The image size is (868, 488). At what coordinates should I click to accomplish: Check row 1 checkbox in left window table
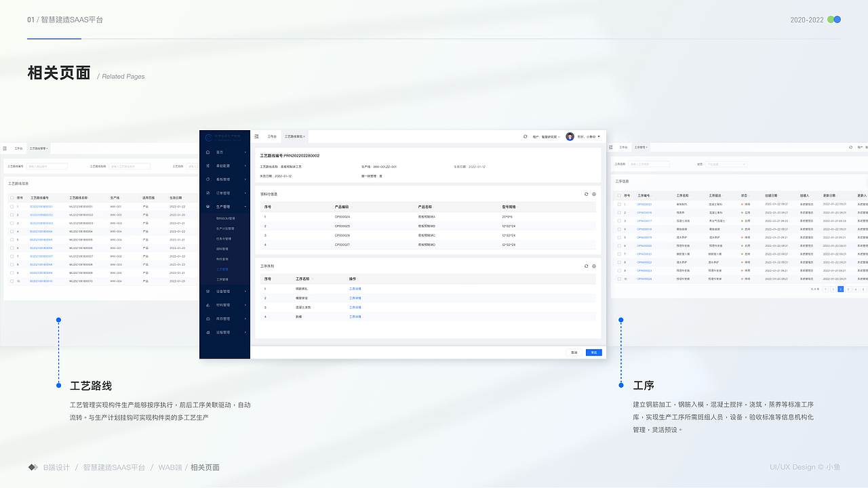tap(12, 206)
